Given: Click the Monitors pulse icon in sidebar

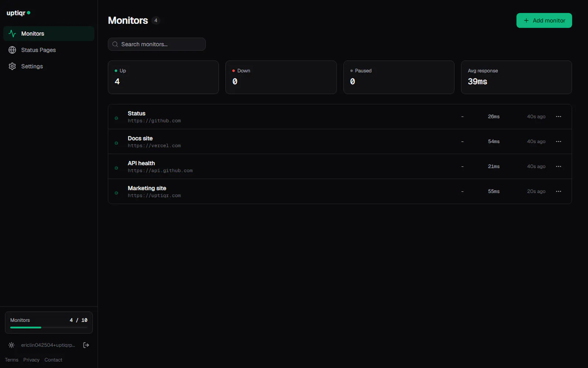Looking at the screenshot, I should pyautogui.click(x=12, y=33).
